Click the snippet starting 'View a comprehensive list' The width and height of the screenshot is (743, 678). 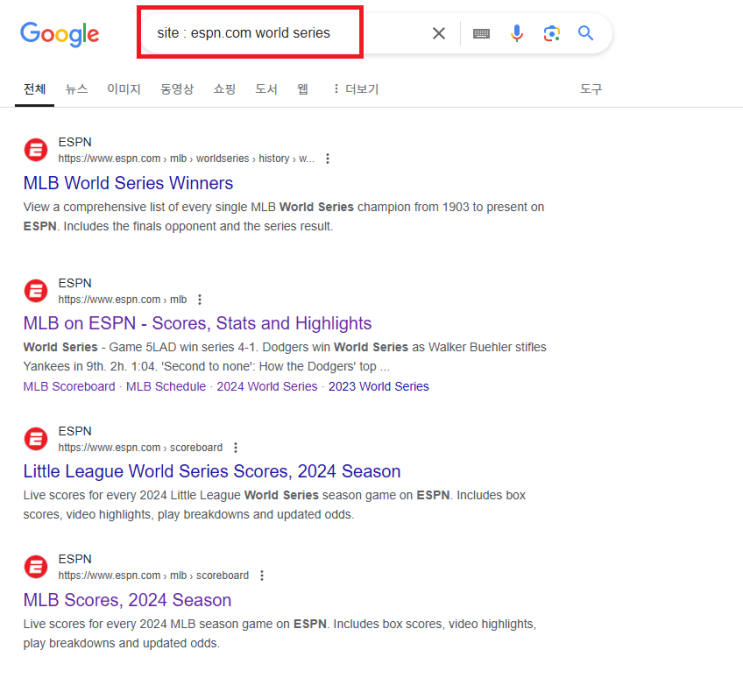283,217
